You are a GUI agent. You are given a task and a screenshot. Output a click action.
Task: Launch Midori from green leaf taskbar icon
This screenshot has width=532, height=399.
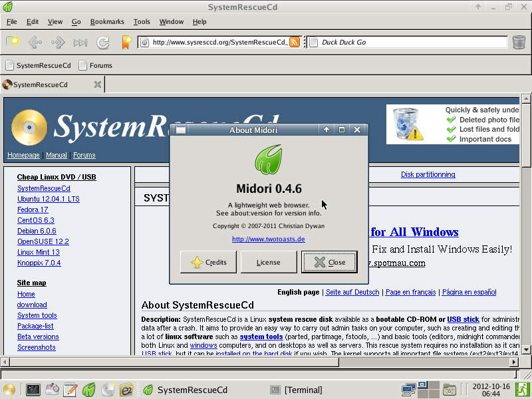(x=89, y=390)
